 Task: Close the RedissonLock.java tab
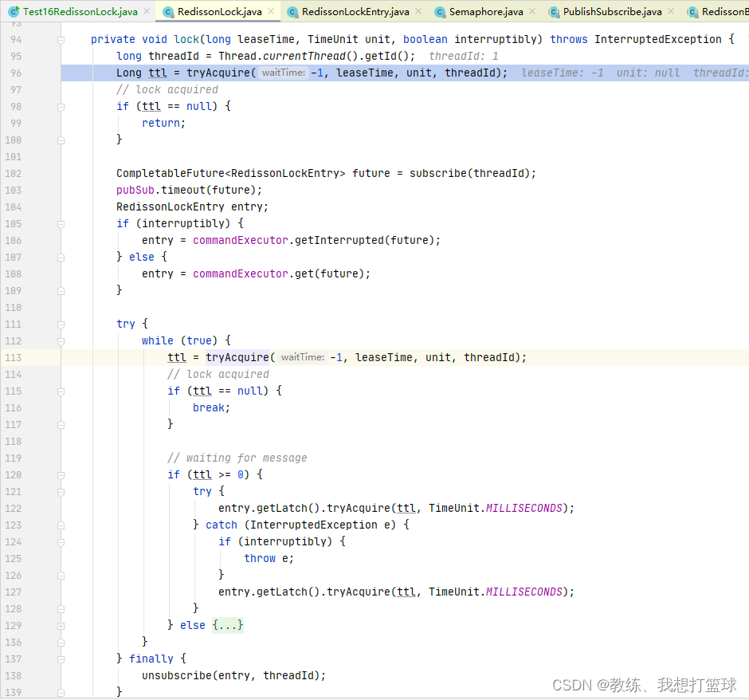[273, 11]
